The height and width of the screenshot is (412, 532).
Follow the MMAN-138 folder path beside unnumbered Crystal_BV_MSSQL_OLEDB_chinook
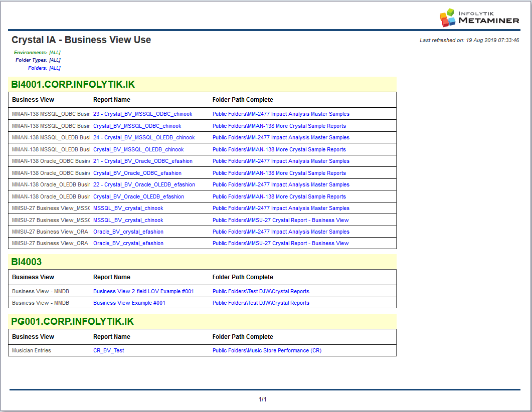279,149
